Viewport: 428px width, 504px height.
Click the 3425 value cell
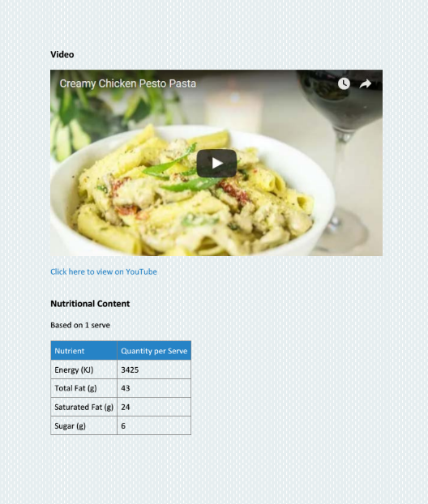154,369
